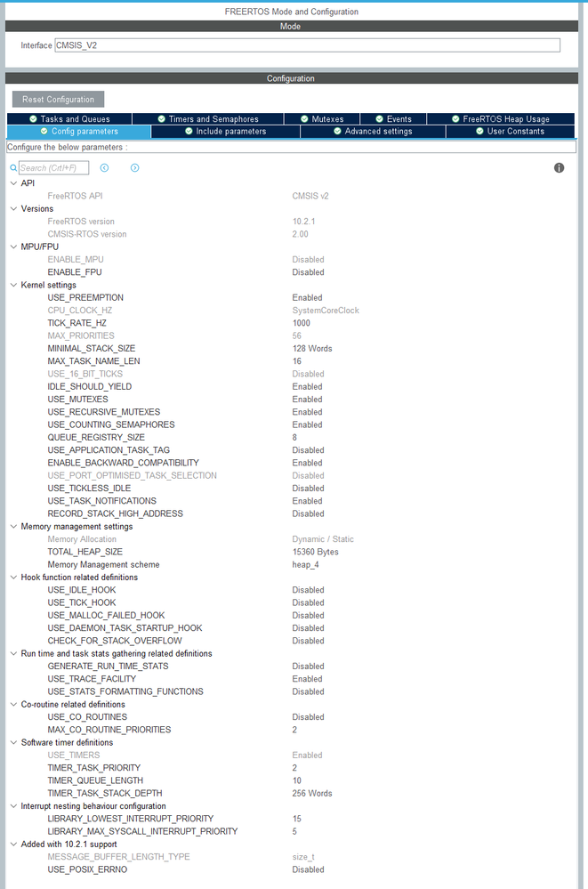Open the Events tab
The width and height of the screenshot is (588, 889).
click(x=393, y=119)
